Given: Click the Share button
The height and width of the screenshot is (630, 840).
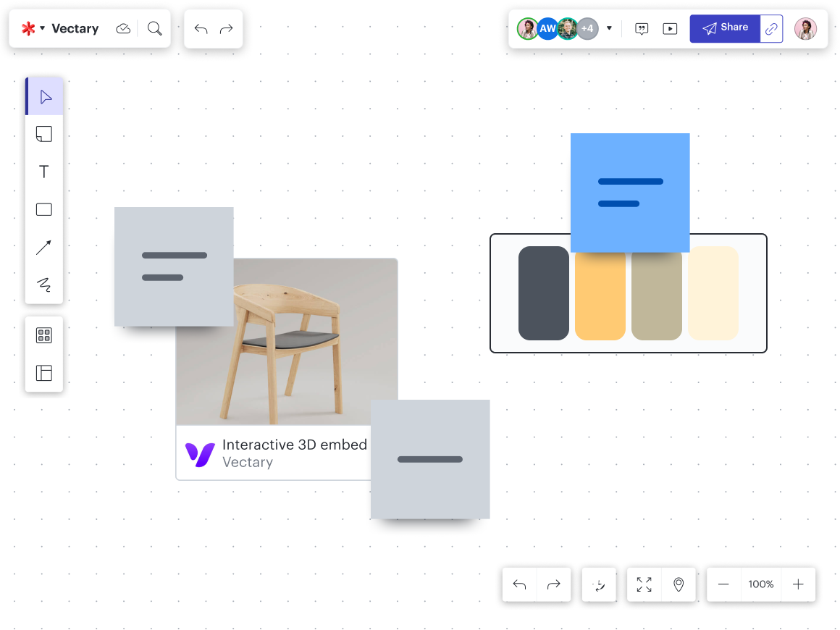Looking at the screenshot, I should (x=725, y=28).
